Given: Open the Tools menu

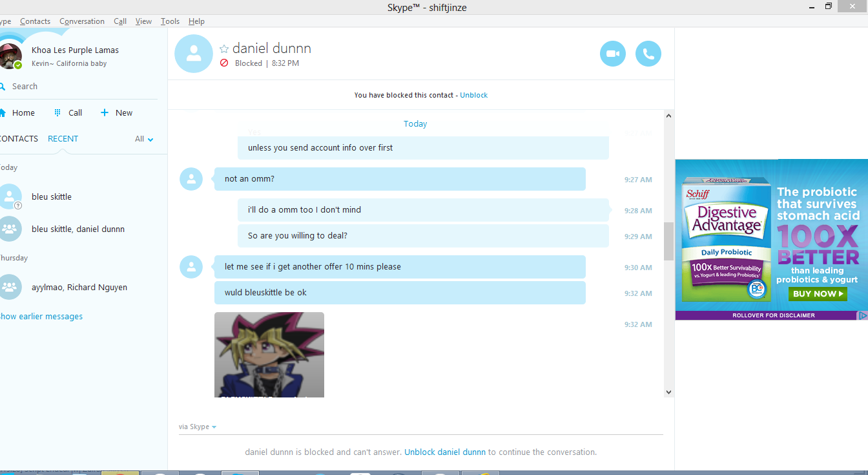Looking at the screenshot, I should (170, 21).
